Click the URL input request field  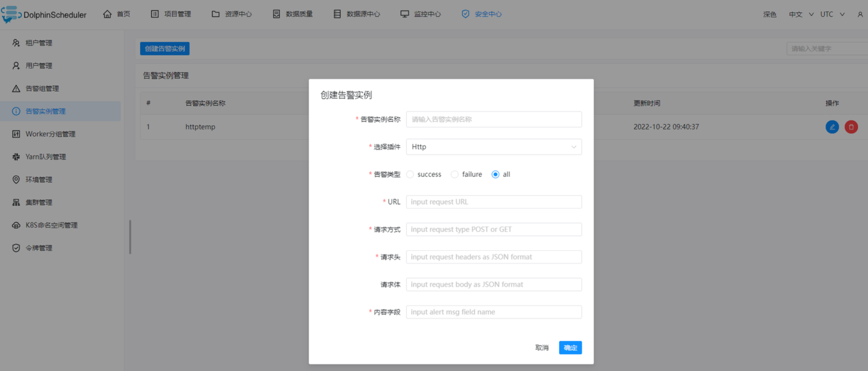coord(493,202)
